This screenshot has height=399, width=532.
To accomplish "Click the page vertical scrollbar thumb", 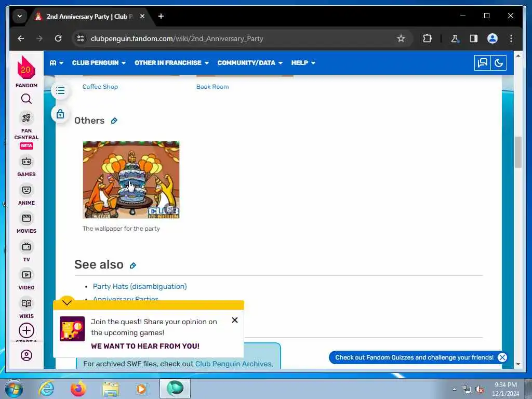I will tap(518, 152).
